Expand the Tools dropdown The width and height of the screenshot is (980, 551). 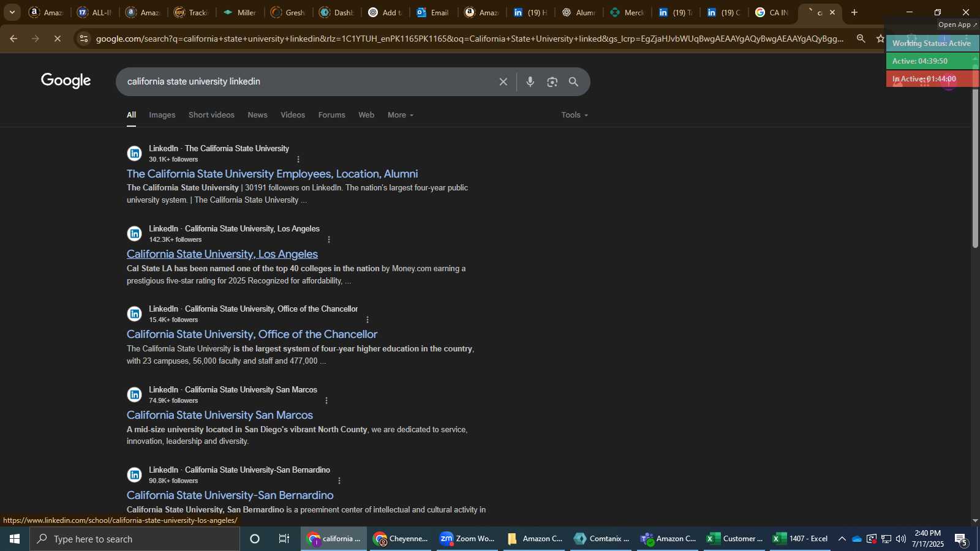pos(575,115)
